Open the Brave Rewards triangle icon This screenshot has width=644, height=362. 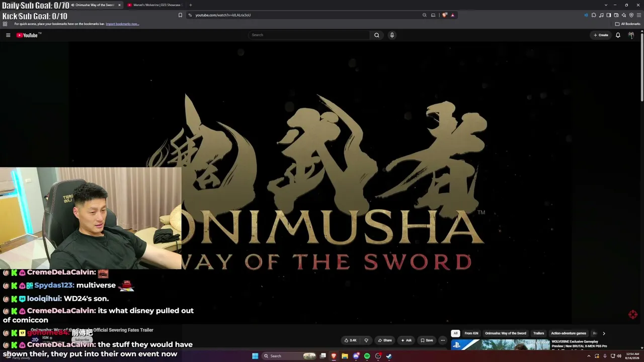[452, 15]
